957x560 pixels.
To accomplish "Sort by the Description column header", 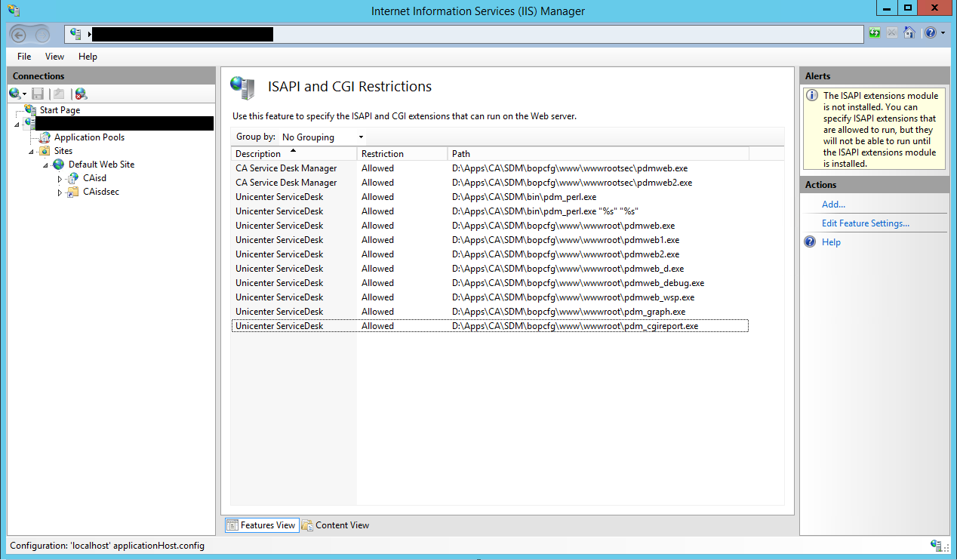I will point(294,154).
